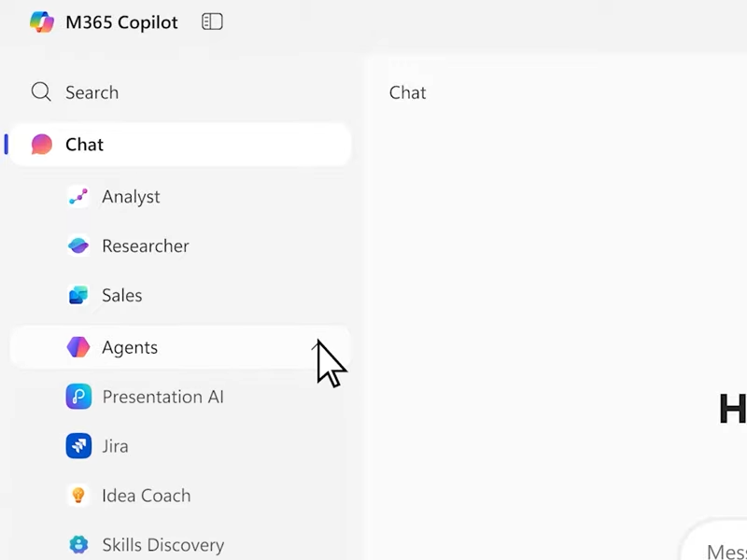Image resolution: width=747 pixels, height=560 pixels.
Task: Select the Idea Coach lightbulb icon
Action: 79,495
